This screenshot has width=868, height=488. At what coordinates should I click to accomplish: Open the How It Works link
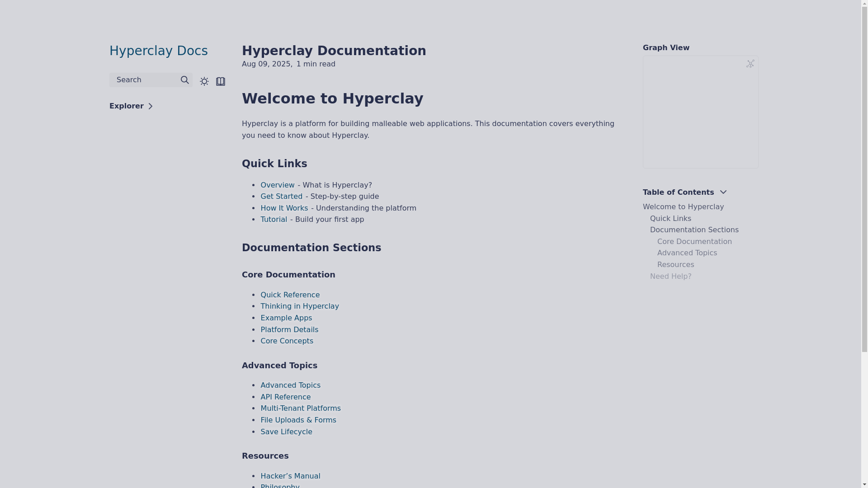coord(284,208)
